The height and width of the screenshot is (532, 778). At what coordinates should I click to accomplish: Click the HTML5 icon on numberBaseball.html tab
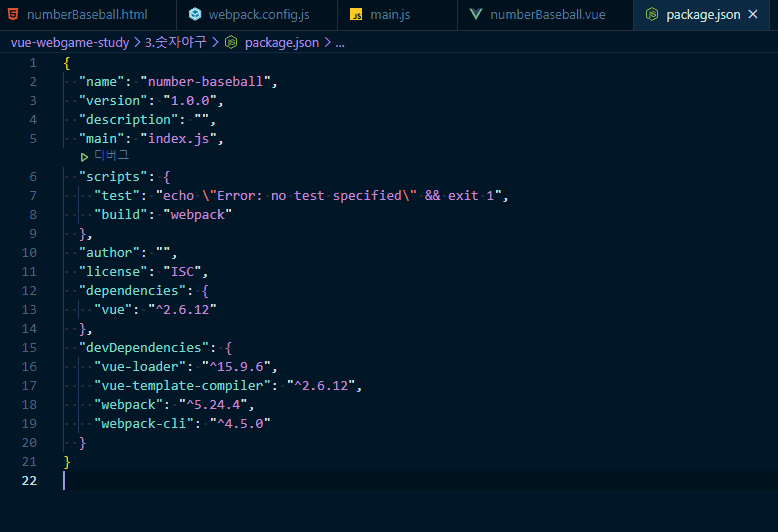coord(13,14)
